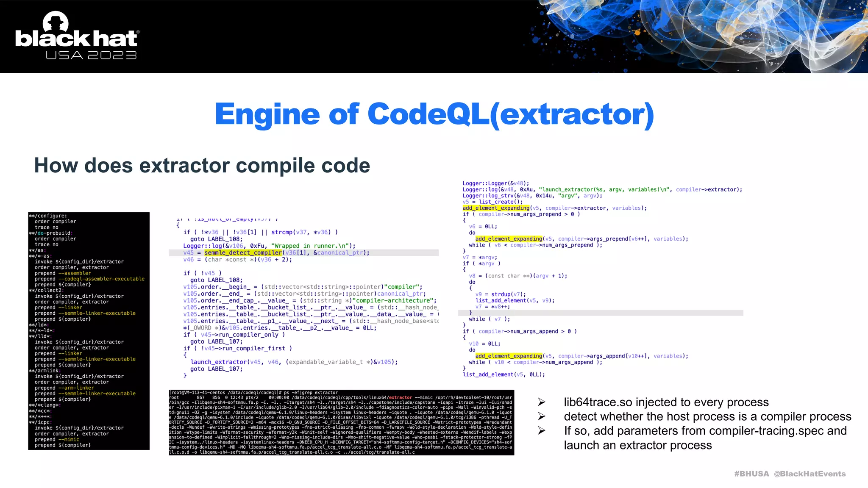The height and width of the screenshot is (488, 868).
Task: Click the 'v9 = strdup(v7);' line
Action: pos(501,294)
